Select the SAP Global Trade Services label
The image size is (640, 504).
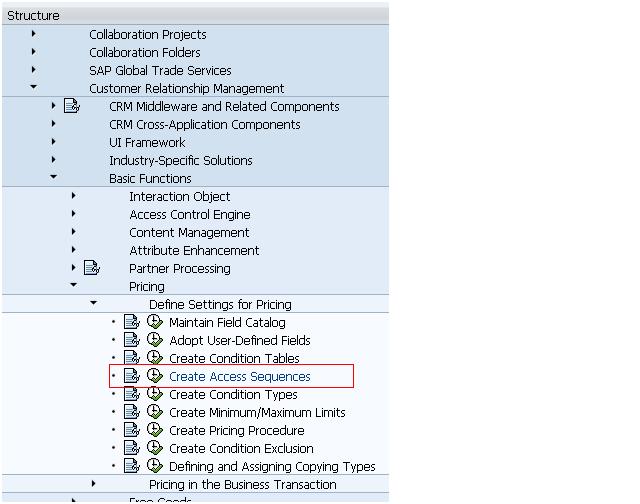(160, 71)
